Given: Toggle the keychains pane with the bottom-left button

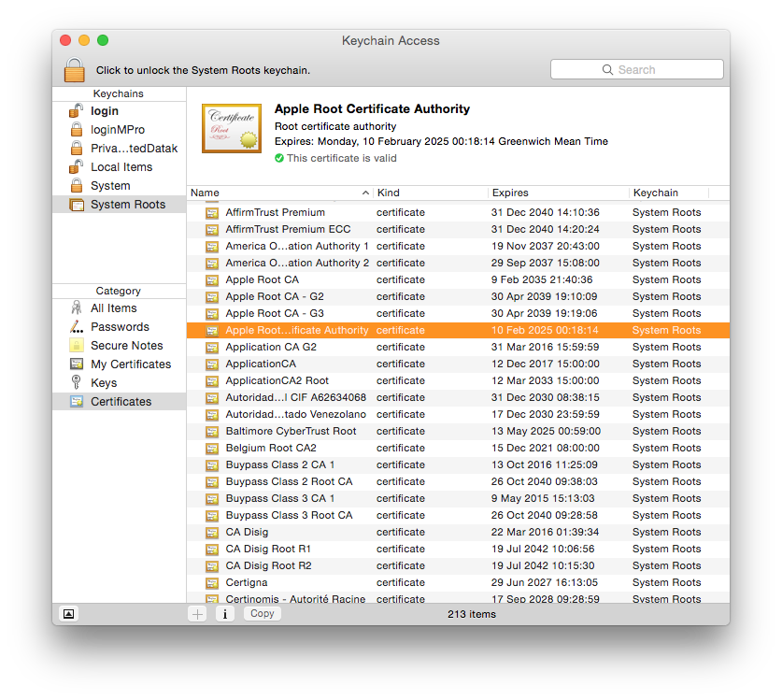Looking at the screenshot, I should coord(67,614).
